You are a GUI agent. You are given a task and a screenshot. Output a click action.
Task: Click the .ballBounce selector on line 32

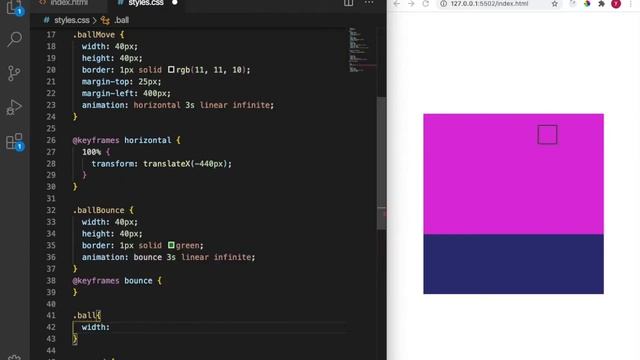(98, 210)
